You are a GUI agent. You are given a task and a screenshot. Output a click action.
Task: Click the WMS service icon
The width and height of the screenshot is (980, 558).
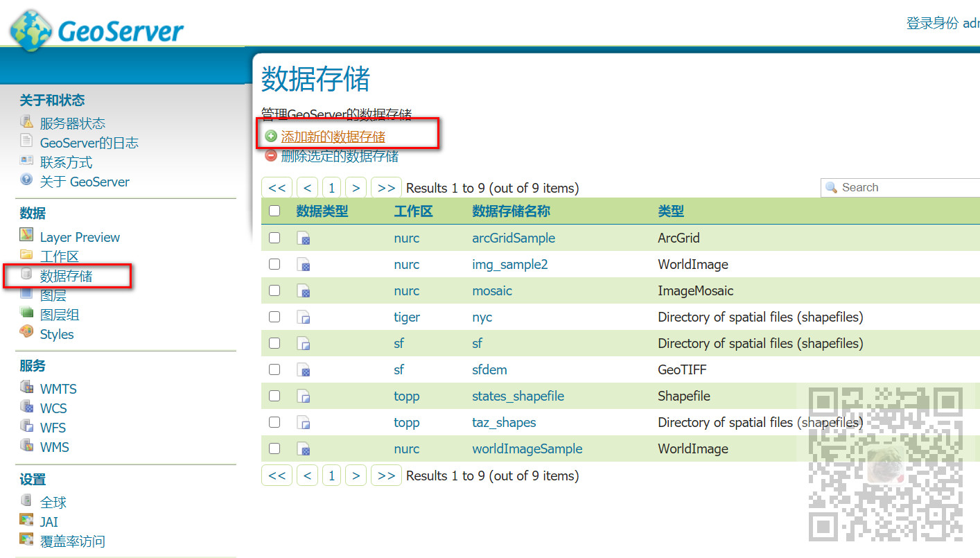click(26, 446)
